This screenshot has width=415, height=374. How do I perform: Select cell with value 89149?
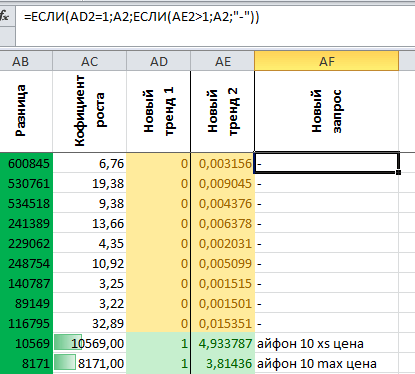point(26,303)
